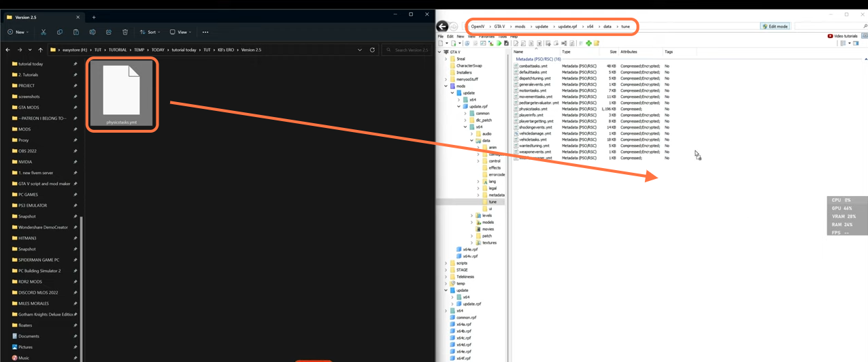Click the new folder icon in OpenIV toolbar
Screen dimensions: 868x362
pos(597,44)
